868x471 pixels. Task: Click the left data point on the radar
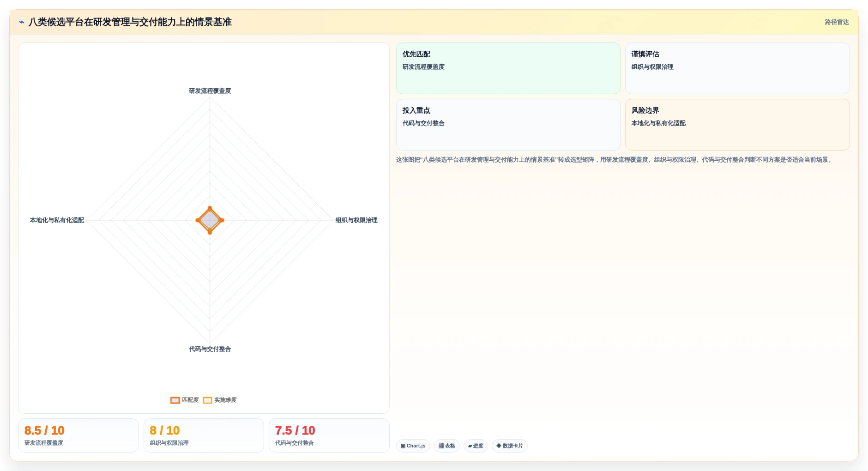(x=198, y=220)
